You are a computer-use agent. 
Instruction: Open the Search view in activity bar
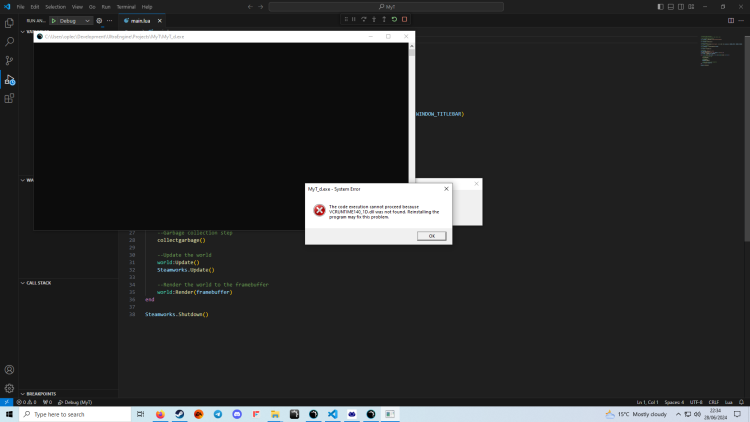tap(9, 42)
